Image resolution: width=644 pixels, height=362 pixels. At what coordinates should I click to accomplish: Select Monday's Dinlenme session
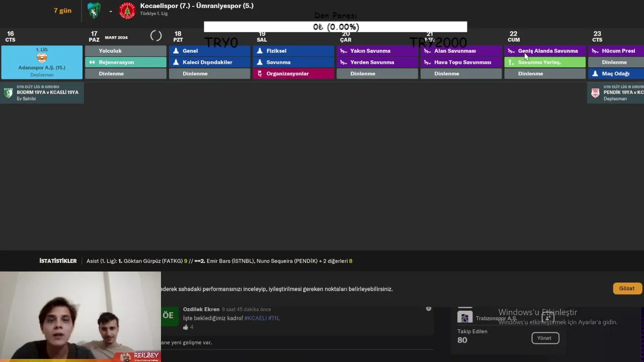(x=209, y=73)
